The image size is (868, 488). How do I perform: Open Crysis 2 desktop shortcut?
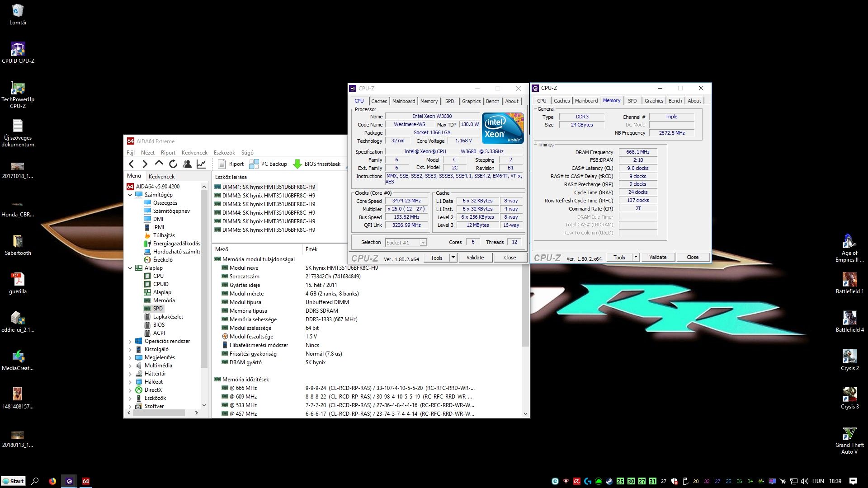point(849,360)
